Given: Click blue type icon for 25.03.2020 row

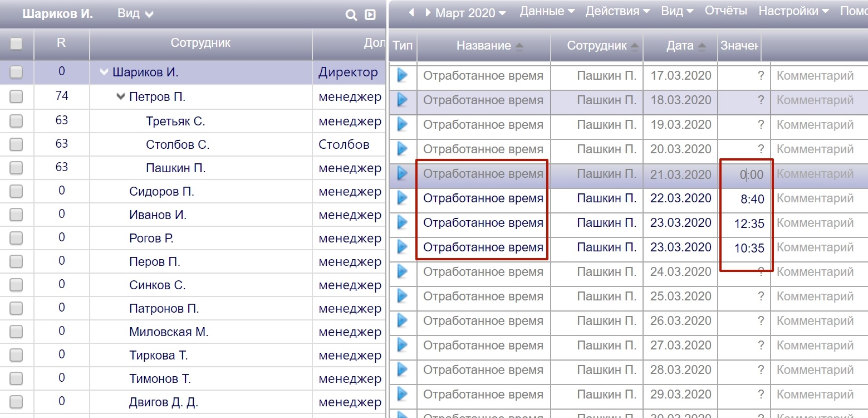Looking at the screenshot, I should (x=402, y=297).
